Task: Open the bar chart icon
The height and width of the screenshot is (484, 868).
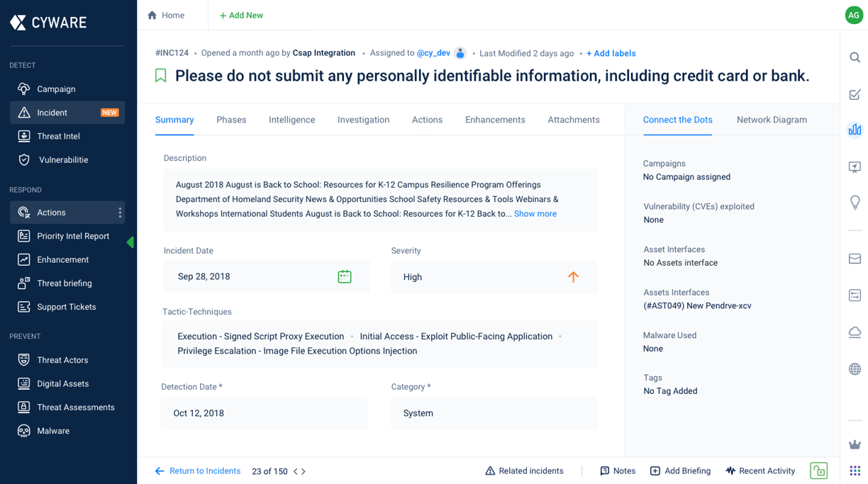Action: [855, 130]
